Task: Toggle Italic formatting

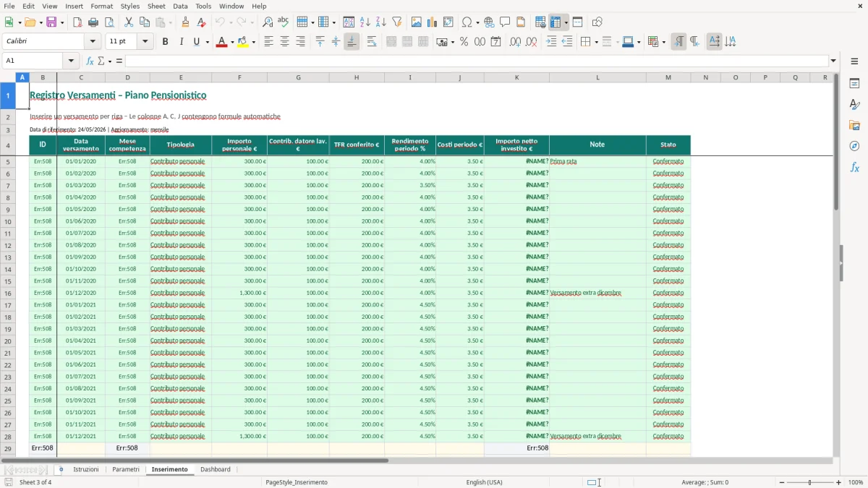Action: click(x=181, y=42)
